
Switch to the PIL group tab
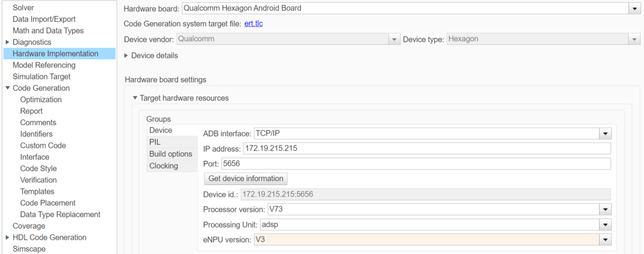coord(155,142)
